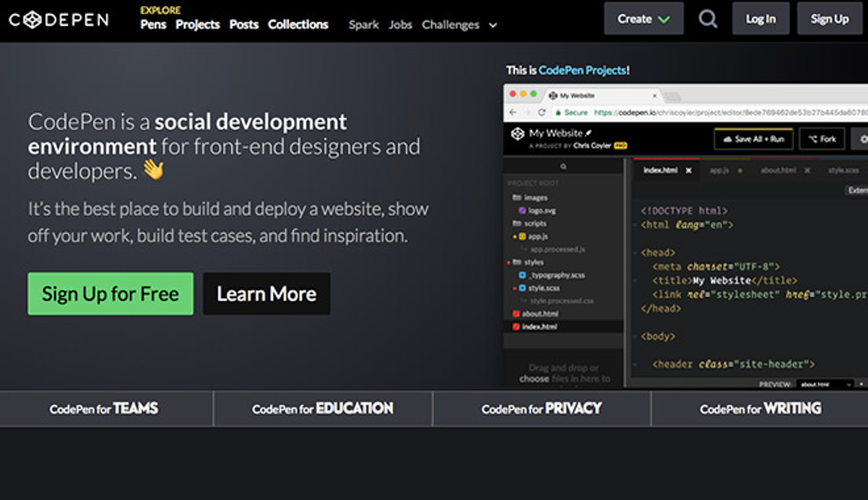This screenshot has width=868, height=500.
Task: Click the CodePen logo in the header
Action: click(58, 20)
